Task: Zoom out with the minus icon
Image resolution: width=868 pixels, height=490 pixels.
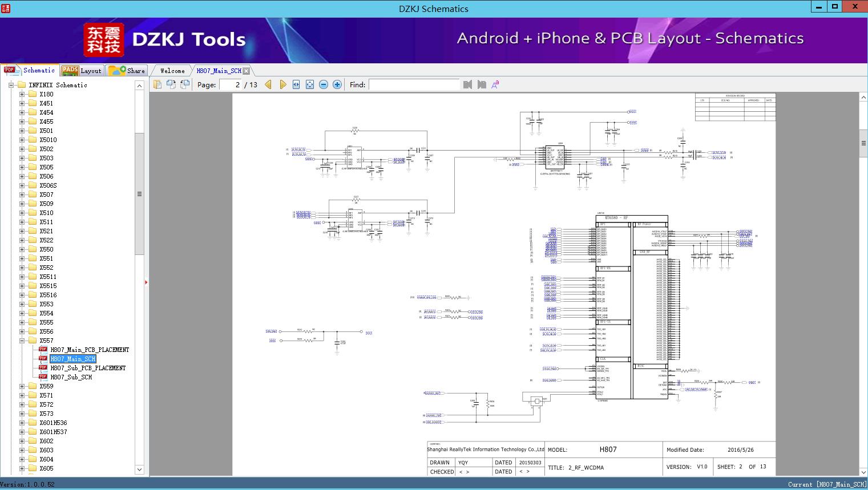Action: click(x=324, y=84)
